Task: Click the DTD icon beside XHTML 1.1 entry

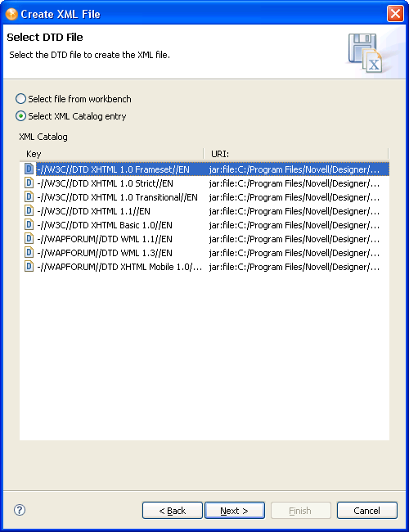Action: pos(29,210)
